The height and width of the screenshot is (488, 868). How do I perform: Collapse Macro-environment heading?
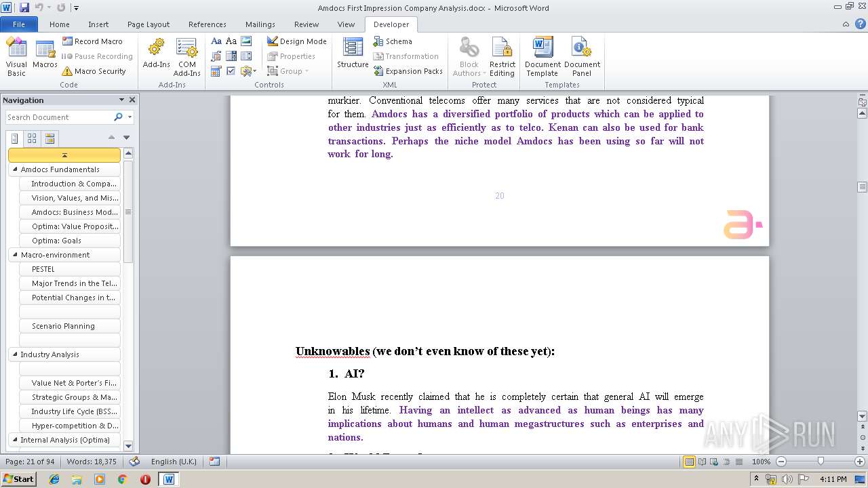click(15, 255)
